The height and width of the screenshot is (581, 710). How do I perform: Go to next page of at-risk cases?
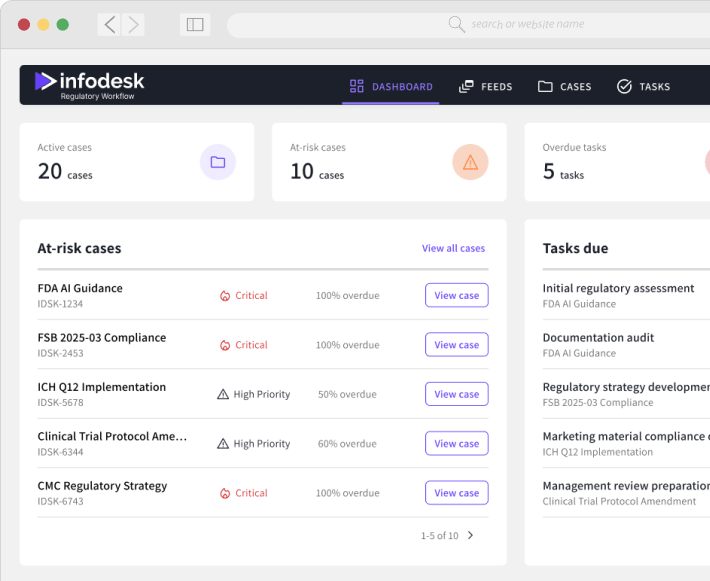pyautogui.click(x=470, y=535)
